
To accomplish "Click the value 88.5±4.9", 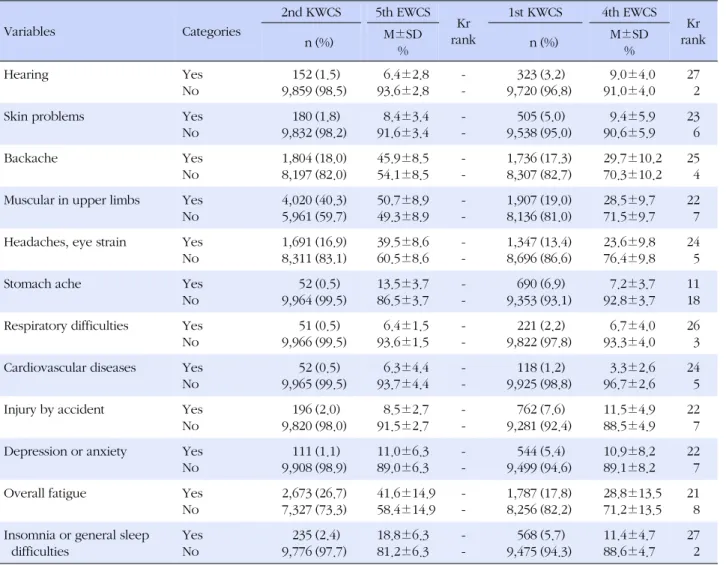I will [x=629, y=426].
